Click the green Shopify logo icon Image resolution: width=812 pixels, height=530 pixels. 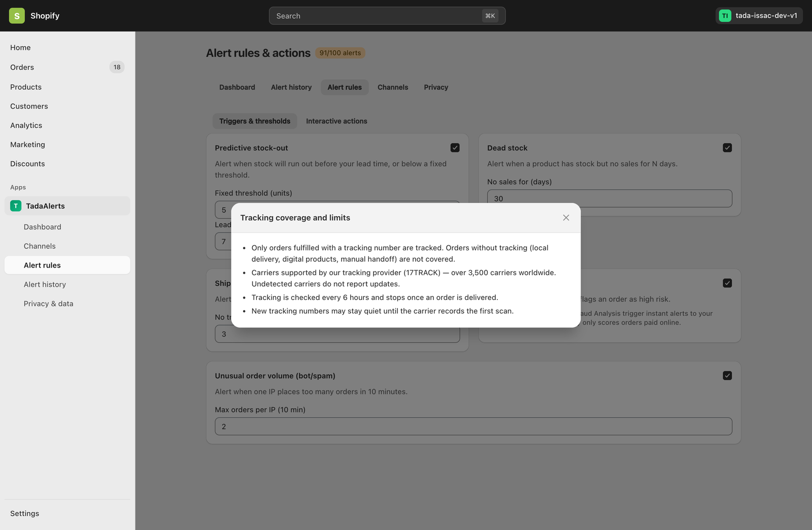click(17, 16)
